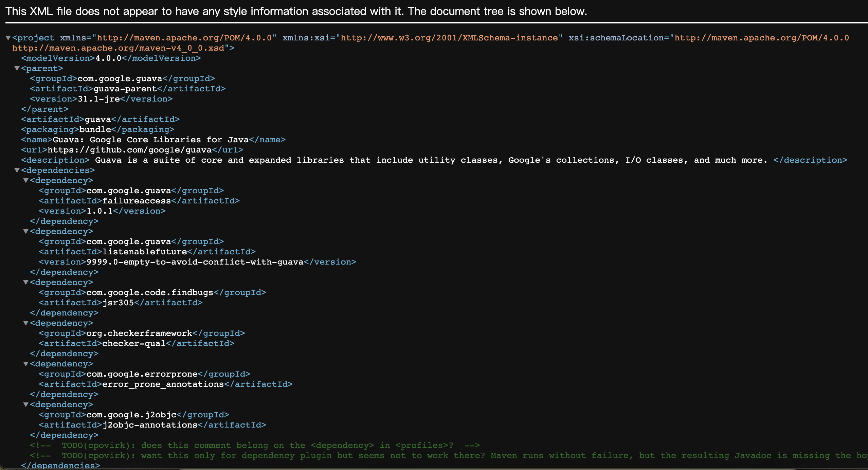Click the Guava description text
Image resolution: width=868 pixels, height=470 pixels.
click(431, 160)
